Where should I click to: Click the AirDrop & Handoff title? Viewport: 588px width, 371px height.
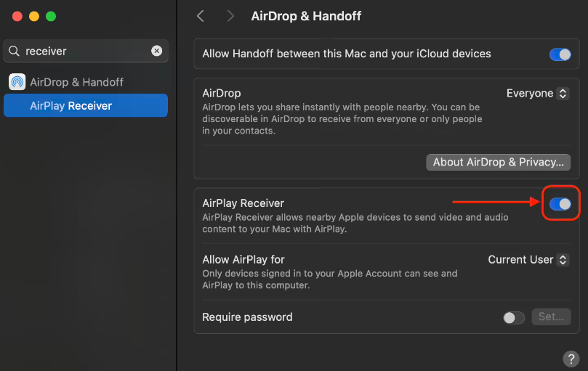coord(306,16)
